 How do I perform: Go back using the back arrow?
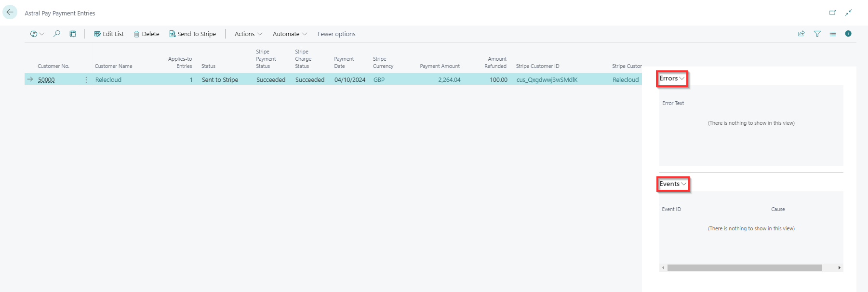coord(10,13)
